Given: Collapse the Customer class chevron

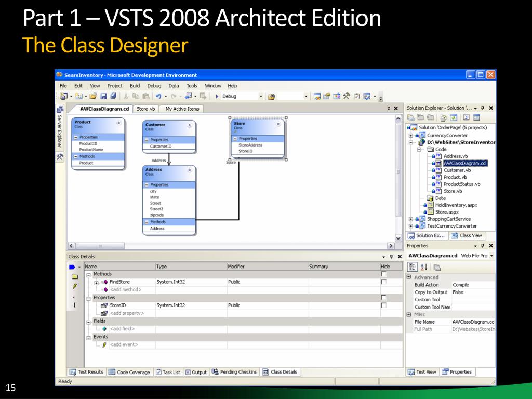Looking at the screenshot, I should pyautogui.click(x=190, y=126).
